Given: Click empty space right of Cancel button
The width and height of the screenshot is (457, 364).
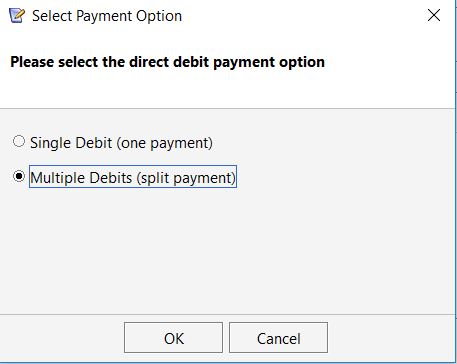Looking at the screenshot, I should [x=392, y=337].
